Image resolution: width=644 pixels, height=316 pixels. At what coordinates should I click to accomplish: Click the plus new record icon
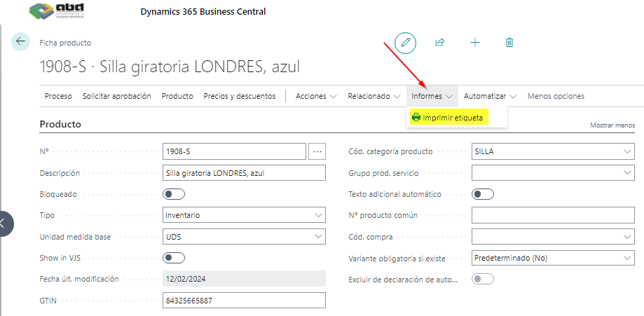coord(475,42)
